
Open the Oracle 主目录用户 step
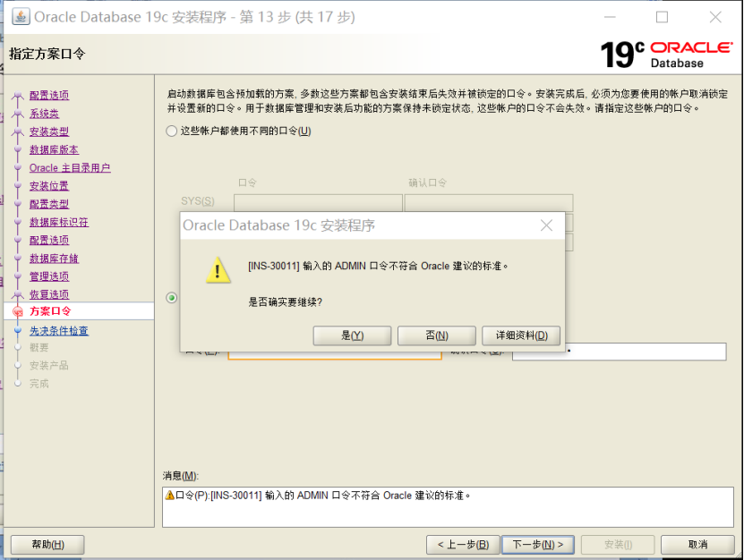pos(69,167)
